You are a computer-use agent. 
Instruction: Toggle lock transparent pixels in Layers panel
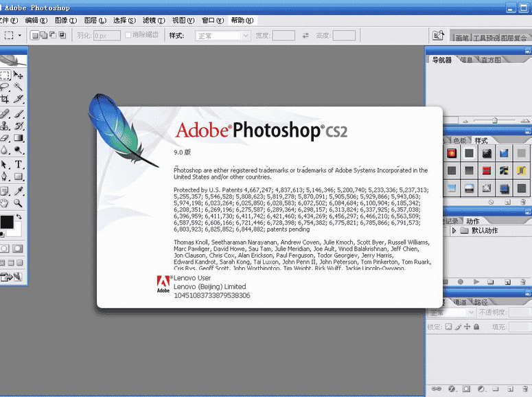448,328
